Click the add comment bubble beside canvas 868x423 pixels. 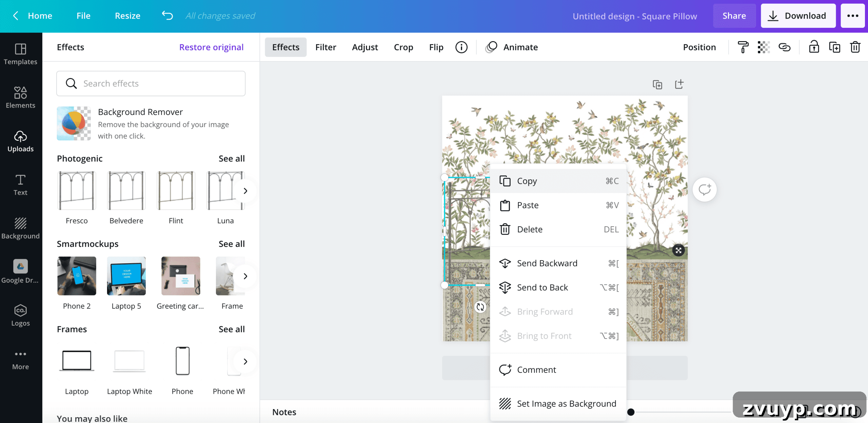[x=705, y=189]
